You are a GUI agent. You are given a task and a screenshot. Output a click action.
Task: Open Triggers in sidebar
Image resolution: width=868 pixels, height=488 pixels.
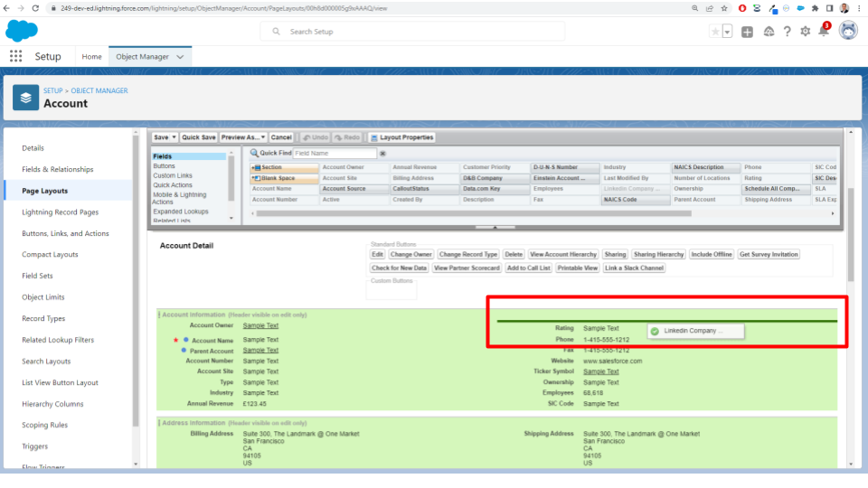(35, 446)
